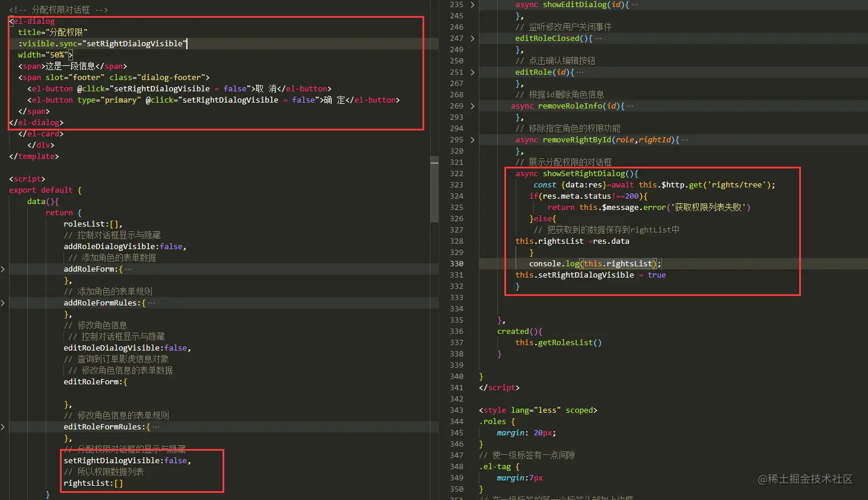Click the 取 消 button label in the template code

coord(266,88)
